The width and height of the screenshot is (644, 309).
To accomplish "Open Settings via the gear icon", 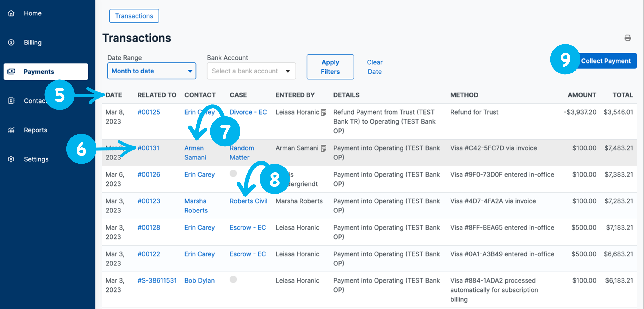I will pyautogui.click(x=11, y=159).
